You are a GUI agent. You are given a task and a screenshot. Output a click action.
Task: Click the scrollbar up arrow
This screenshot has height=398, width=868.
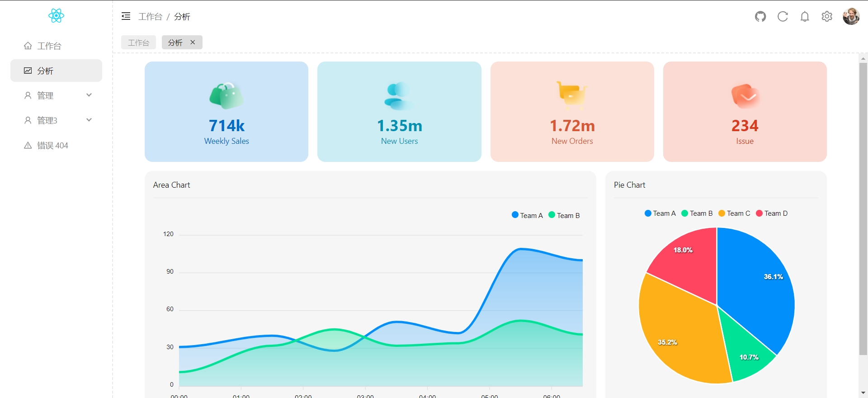point(863,58)
